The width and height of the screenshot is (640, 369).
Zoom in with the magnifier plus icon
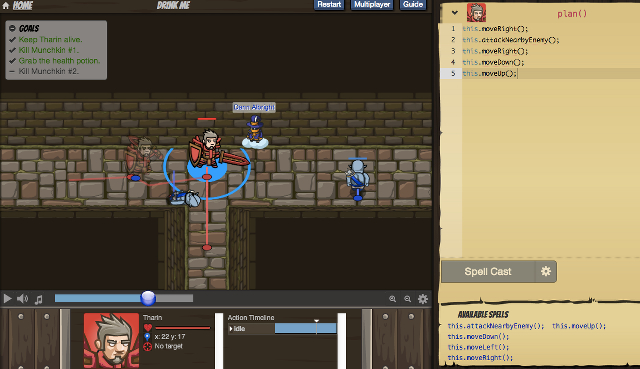(393, 299)
